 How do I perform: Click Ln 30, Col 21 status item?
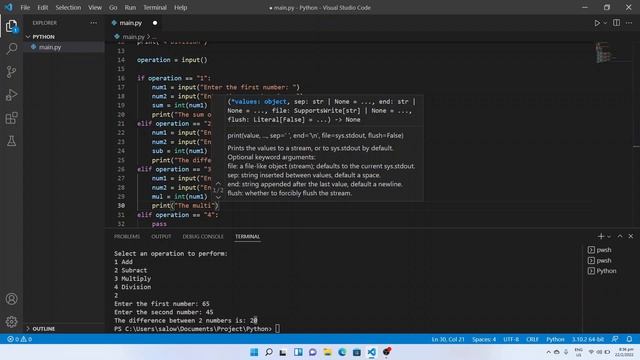(x=448, y=339)
